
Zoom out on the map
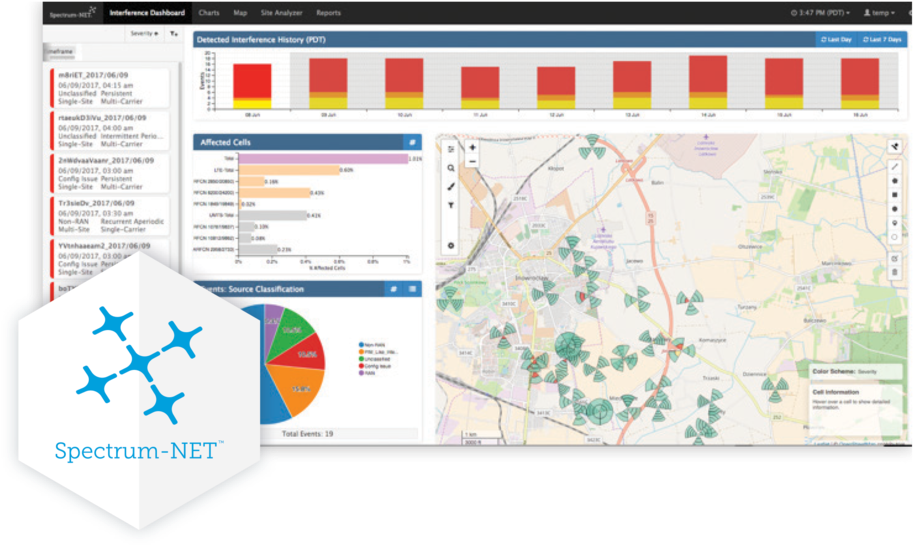[x=472, y=162]
